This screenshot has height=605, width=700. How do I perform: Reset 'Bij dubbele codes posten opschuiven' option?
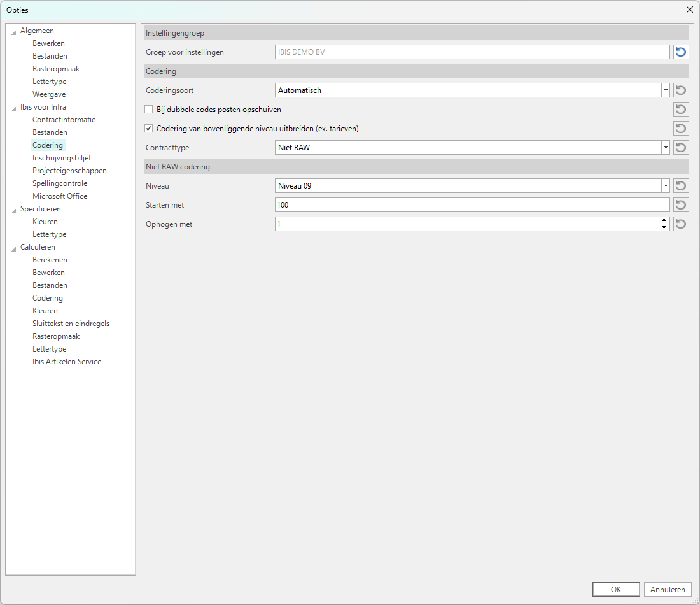681,110
